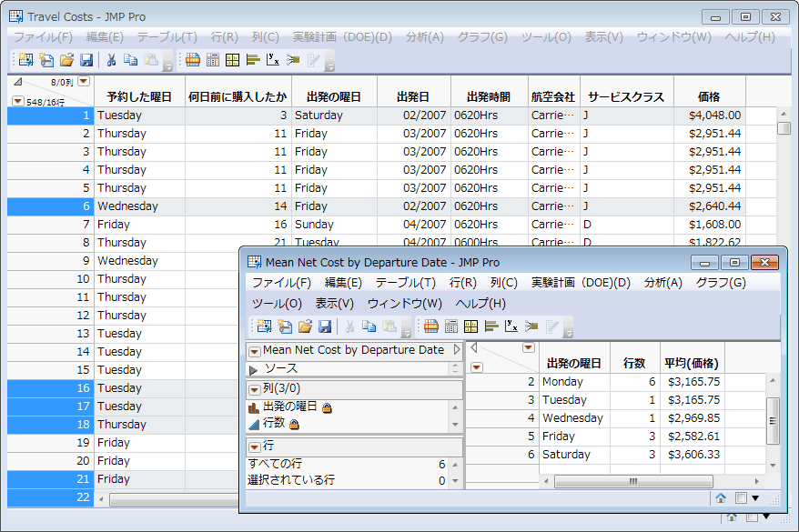Open the red triangle menu next to 548/16行
Viewport: 799px width, 532px height.
pyautogui.click(x=17, y=101)
